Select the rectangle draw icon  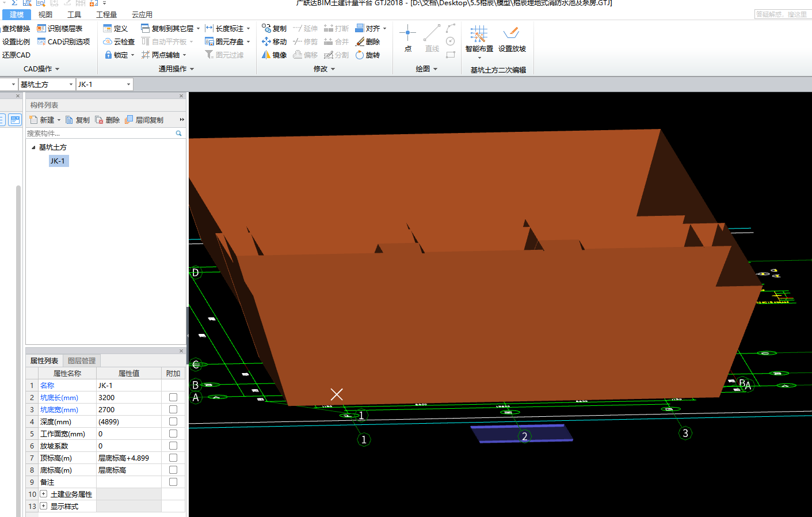coord(451,55)
